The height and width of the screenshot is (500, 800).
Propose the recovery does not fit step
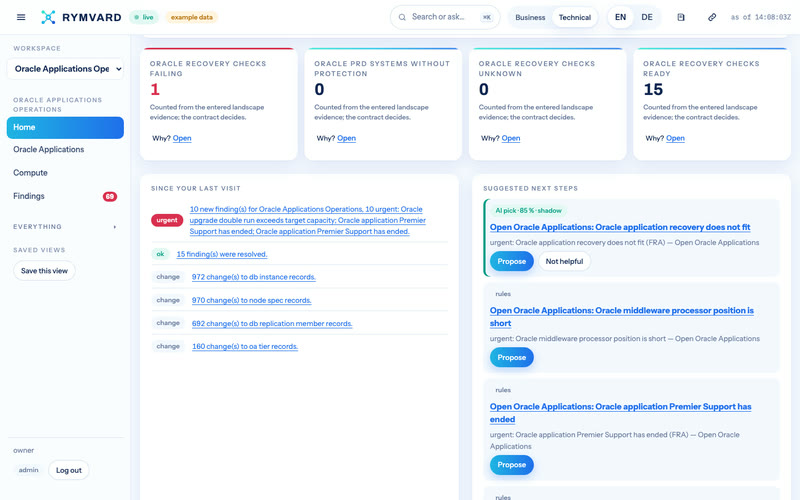pos(512,261)
